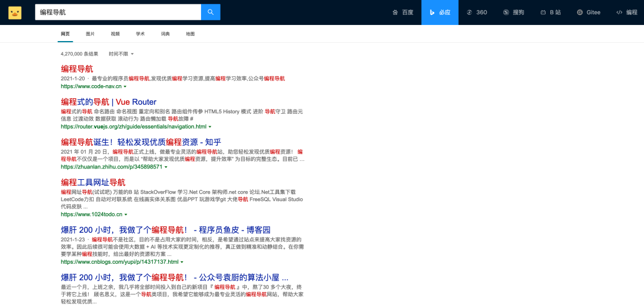Open the 视频 results tab
The image size is (644, 306).
pyautogui.click(x=115, y=34)
